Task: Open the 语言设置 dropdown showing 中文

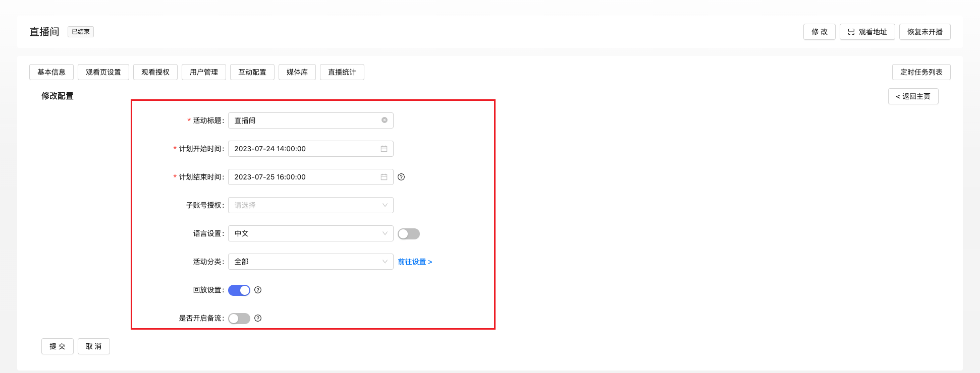Action: [310, 233]
